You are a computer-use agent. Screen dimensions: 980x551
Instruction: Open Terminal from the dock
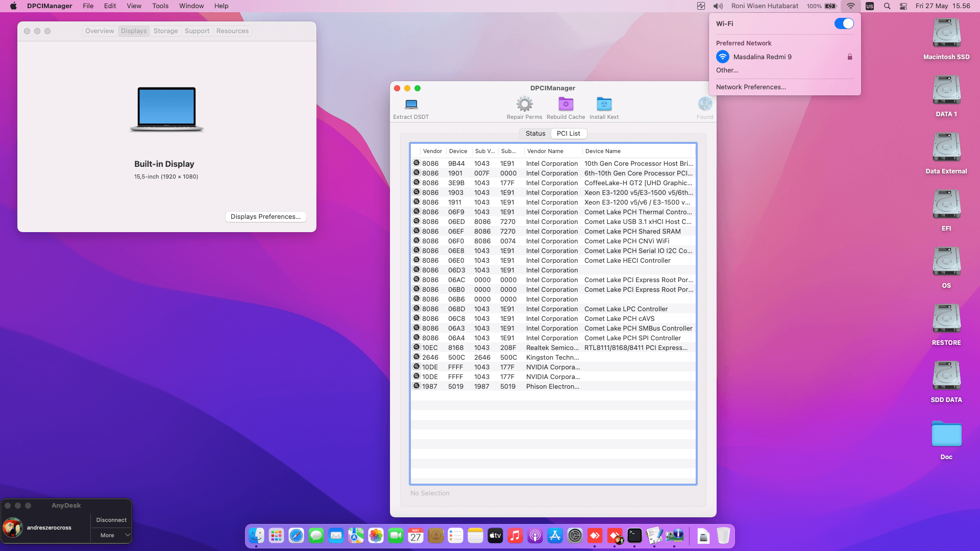pos(634,536)
